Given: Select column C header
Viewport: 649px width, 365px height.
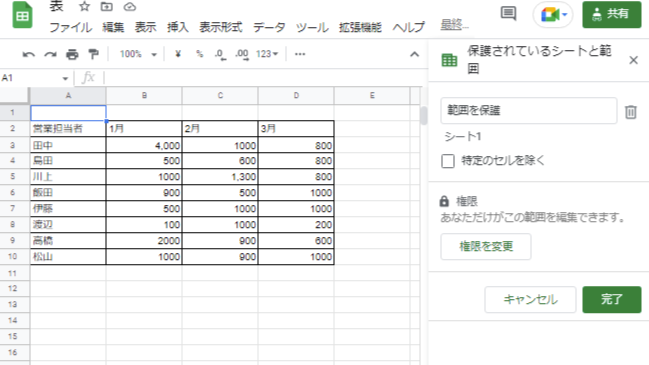Looking at the screenshot, I should click(220, 96).
